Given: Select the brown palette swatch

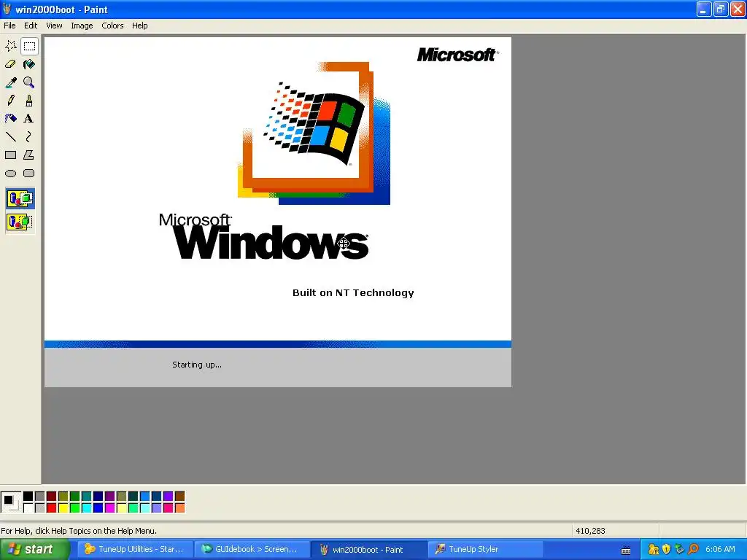Looking at the screenshot, I should (180, 496).
